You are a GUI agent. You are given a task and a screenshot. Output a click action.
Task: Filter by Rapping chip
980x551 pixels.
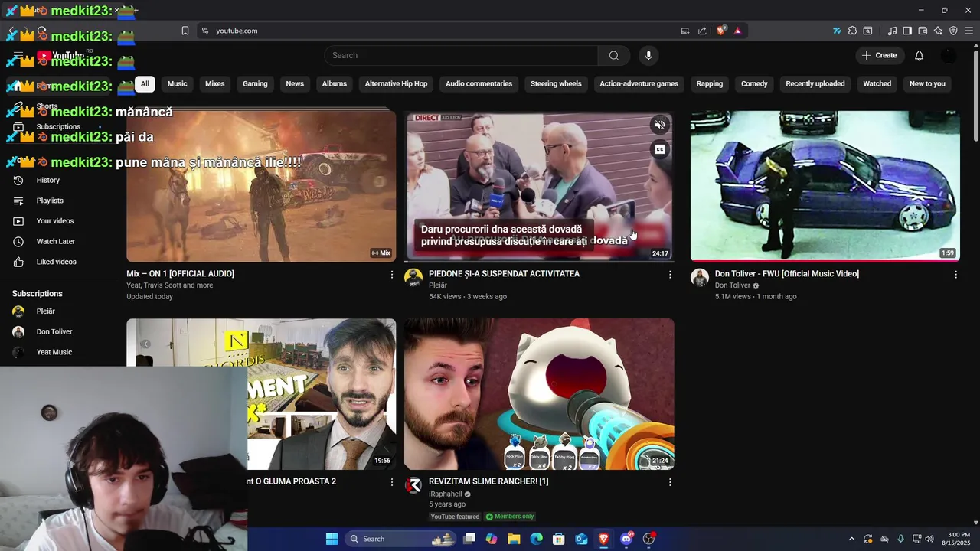pyautogui.click(x=710, y=84)
